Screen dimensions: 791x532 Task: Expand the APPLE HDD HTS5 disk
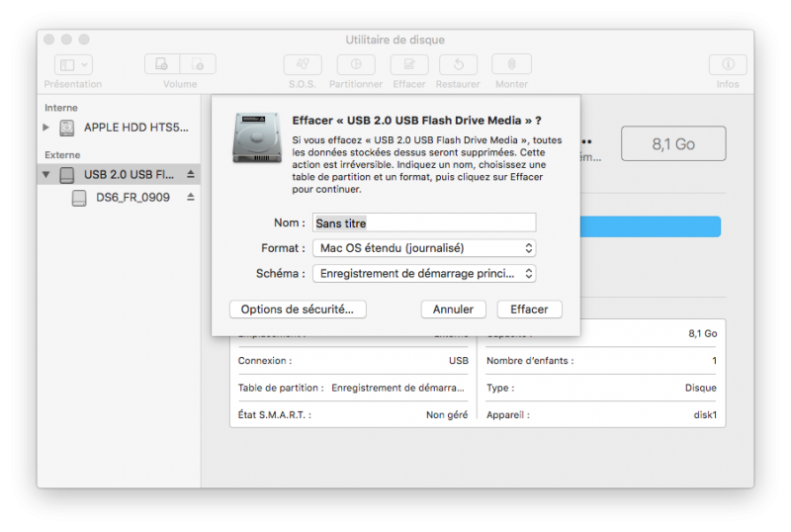(45, 128)
